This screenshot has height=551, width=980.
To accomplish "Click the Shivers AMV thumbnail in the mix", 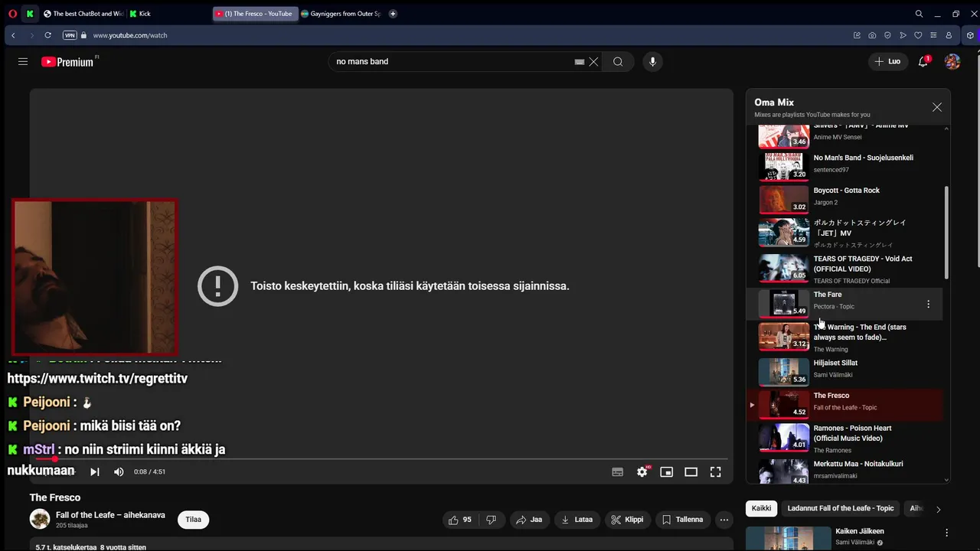I will pos(784,135).
